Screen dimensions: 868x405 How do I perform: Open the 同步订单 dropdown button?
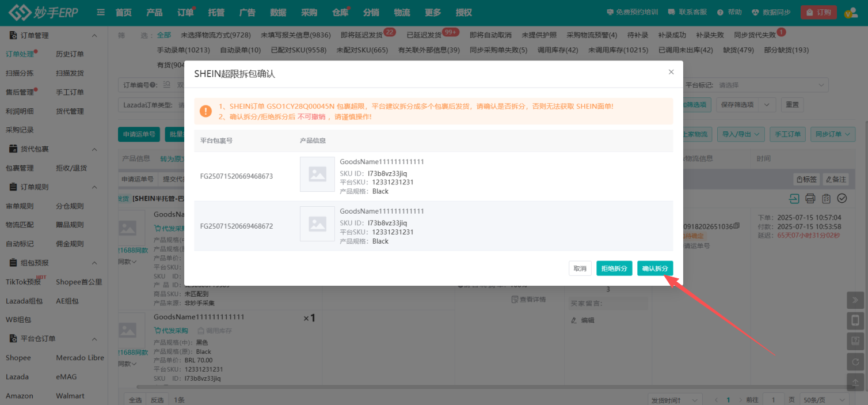(x=832, y=134)
